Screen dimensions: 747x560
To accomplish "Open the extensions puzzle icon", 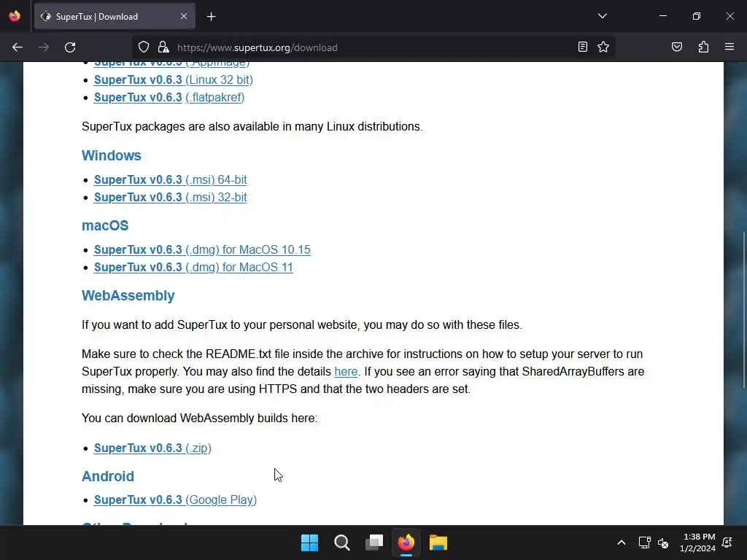I will [x=703, y=47].
